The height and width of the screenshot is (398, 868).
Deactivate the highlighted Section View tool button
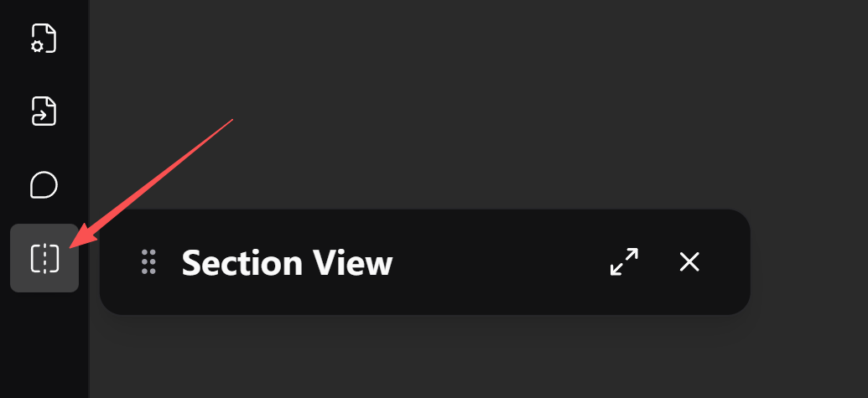pos(44,258)
